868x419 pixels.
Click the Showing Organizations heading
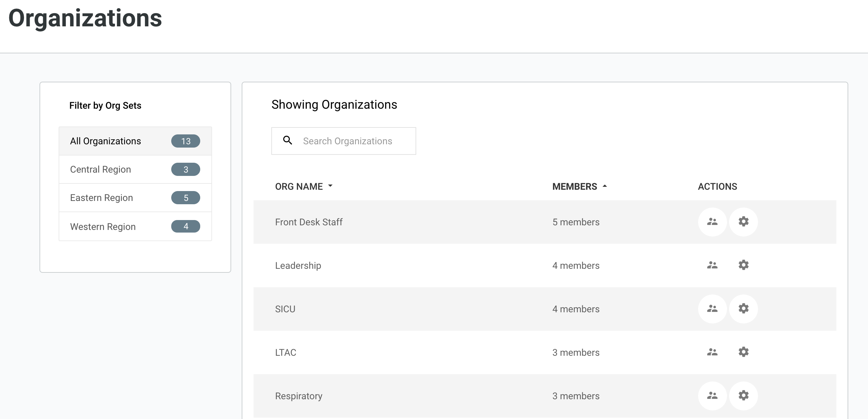[x=334, y=105]
